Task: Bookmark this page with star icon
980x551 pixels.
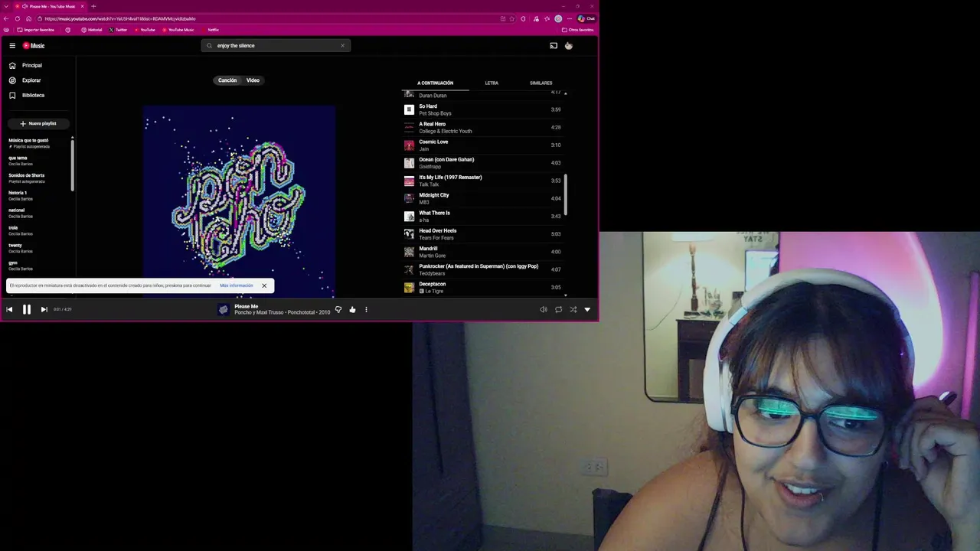Action: [512, 18]
